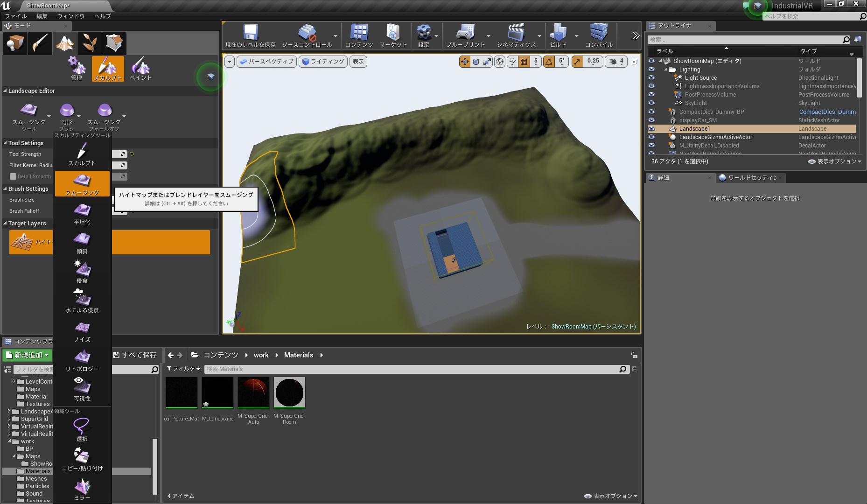The width and height of the screenshot is (867, 504).
Task: Choose the コピー/貼り付け copy paste tool
Action: coord(82,460)
